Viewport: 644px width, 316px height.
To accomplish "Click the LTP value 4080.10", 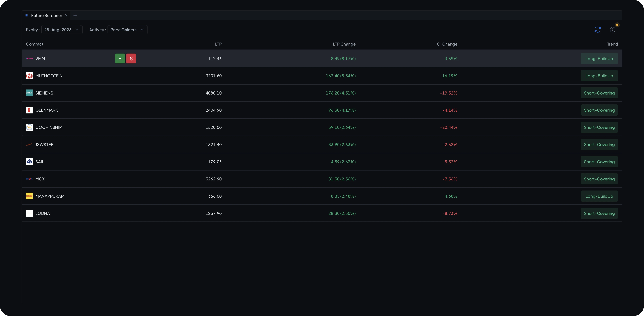I will pos(214,93).
